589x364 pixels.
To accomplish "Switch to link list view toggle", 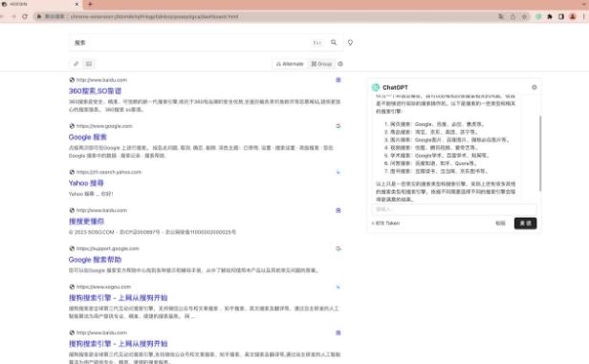I will point(76,64).
